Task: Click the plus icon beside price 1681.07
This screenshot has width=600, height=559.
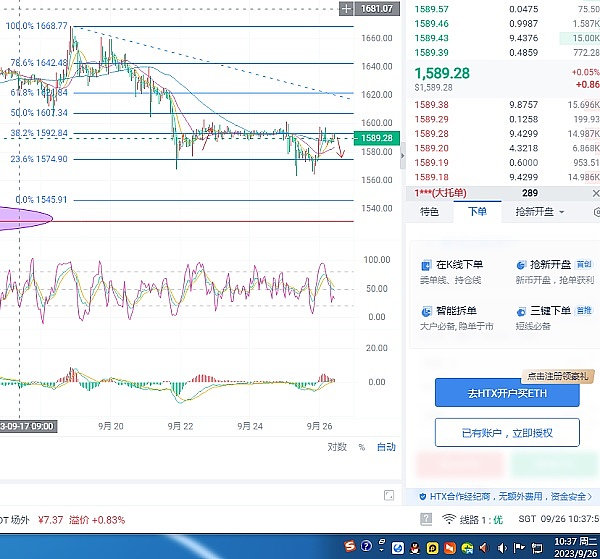Action: pyautogui.click(x=347, y=8)
